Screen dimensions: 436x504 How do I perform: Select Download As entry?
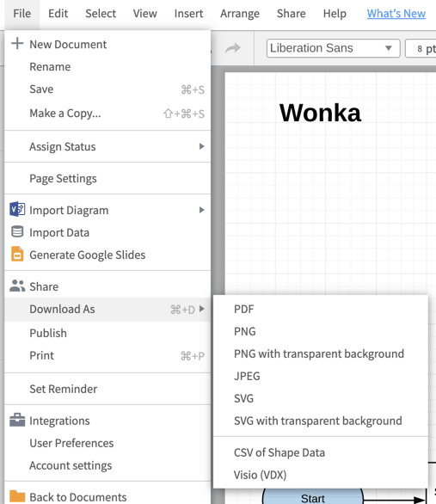click(107, 310)
